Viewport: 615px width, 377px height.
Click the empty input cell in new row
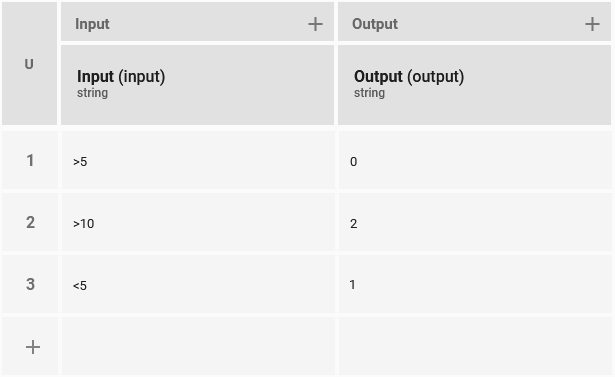click(198, 346)
